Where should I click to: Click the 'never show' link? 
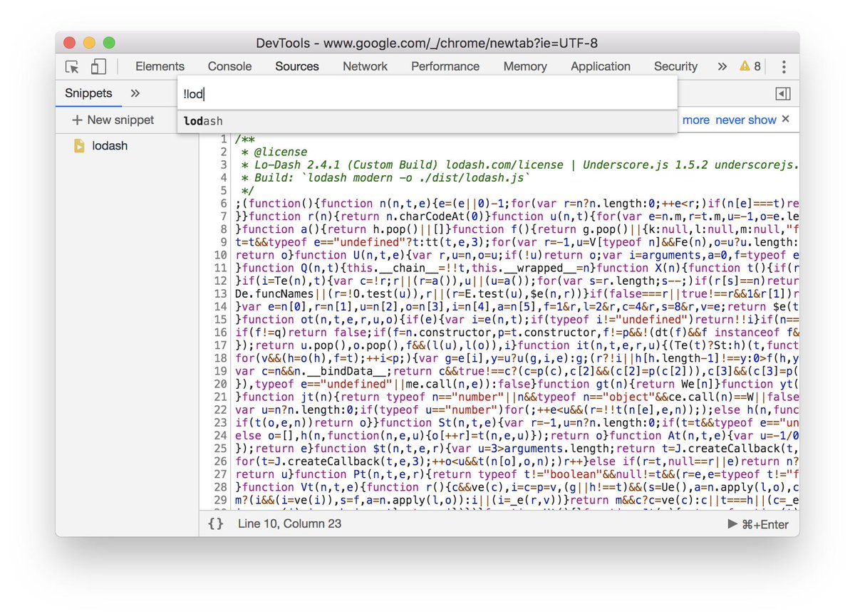[x=746, y=120]
